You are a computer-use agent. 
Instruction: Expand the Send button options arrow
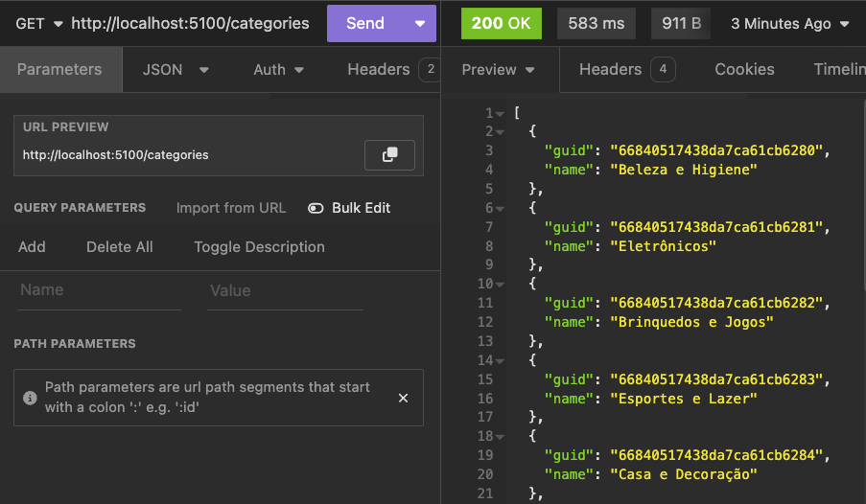pos(419,23)
